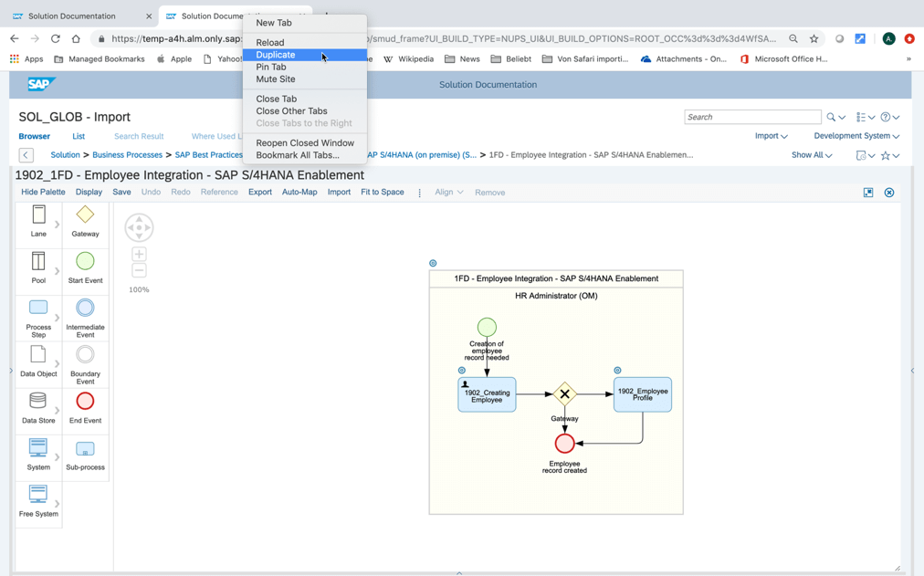The width and height of the screenshot is (924, 576).
Task: Zoom out with the minus button
Action: point(139,270)
